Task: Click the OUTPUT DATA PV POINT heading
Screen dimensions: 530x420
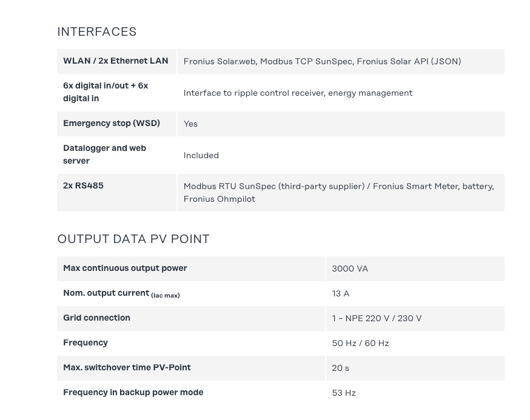Action: point(133,239)
